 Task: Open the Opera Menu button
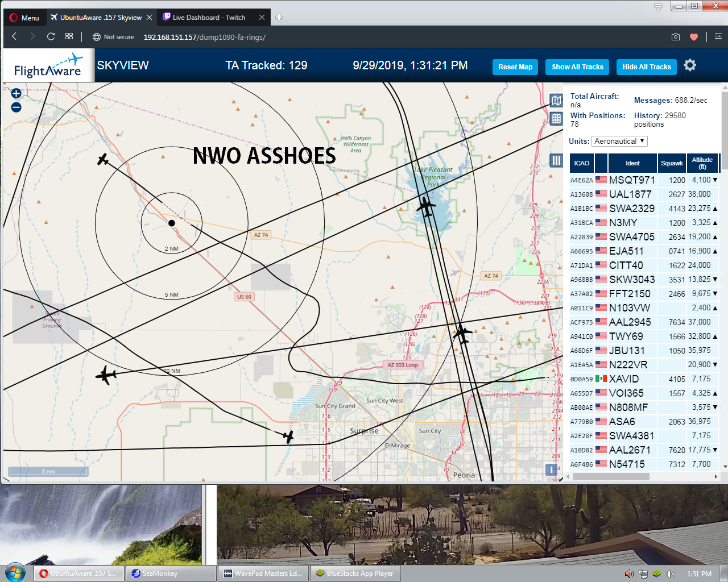pyautogui.click(x=24, y=18)
